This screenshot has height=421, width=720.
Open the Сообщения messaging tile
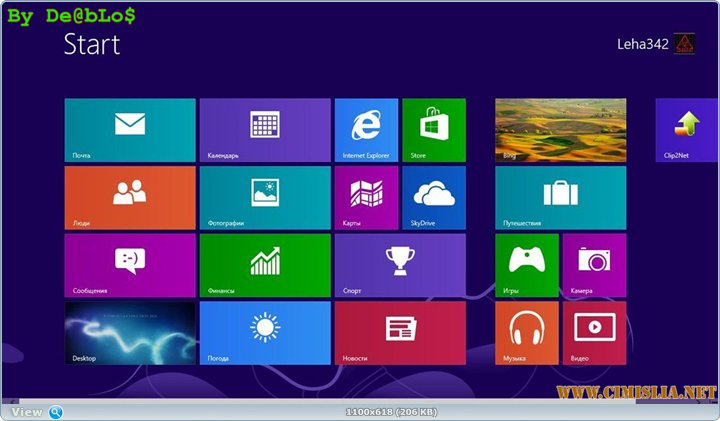130,265
